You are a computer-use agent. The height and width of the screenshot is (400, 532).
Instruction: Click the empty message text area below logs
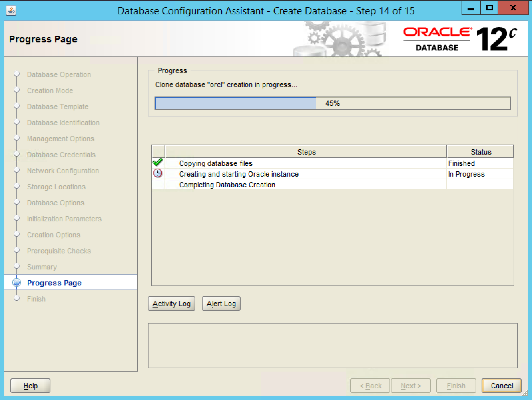pos(332,346)
